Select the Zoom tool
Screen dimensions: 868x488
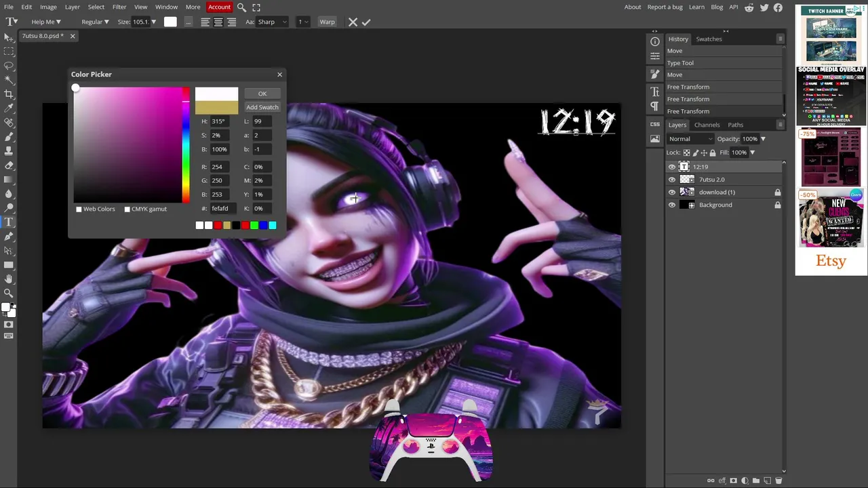tap(9, 293)
